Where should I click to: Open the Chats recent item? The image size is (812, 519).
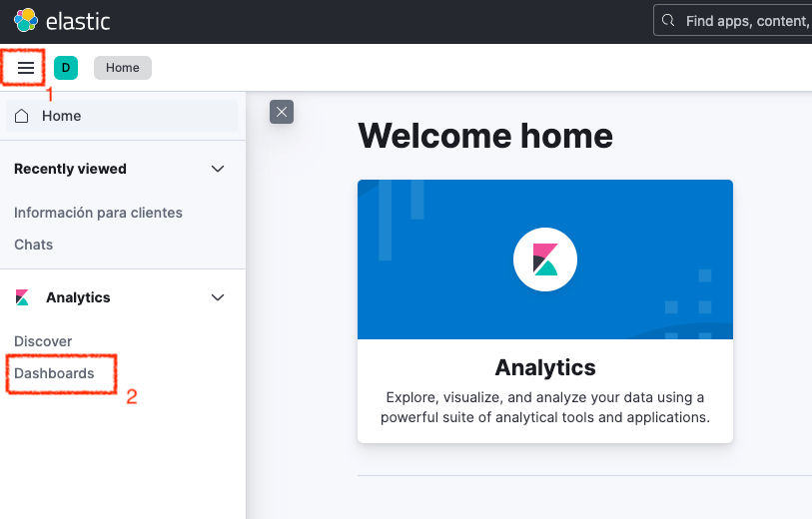(x=34, y=245)
